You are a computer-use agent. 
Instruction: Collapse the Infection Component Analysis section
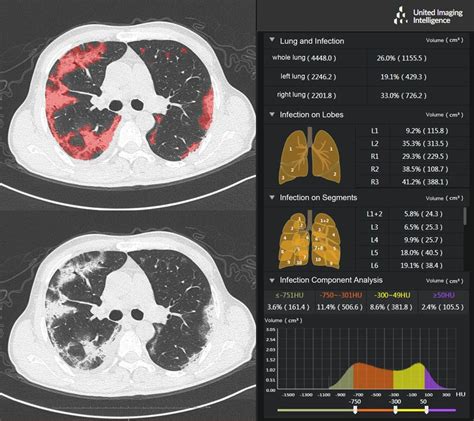click(272, 280)
